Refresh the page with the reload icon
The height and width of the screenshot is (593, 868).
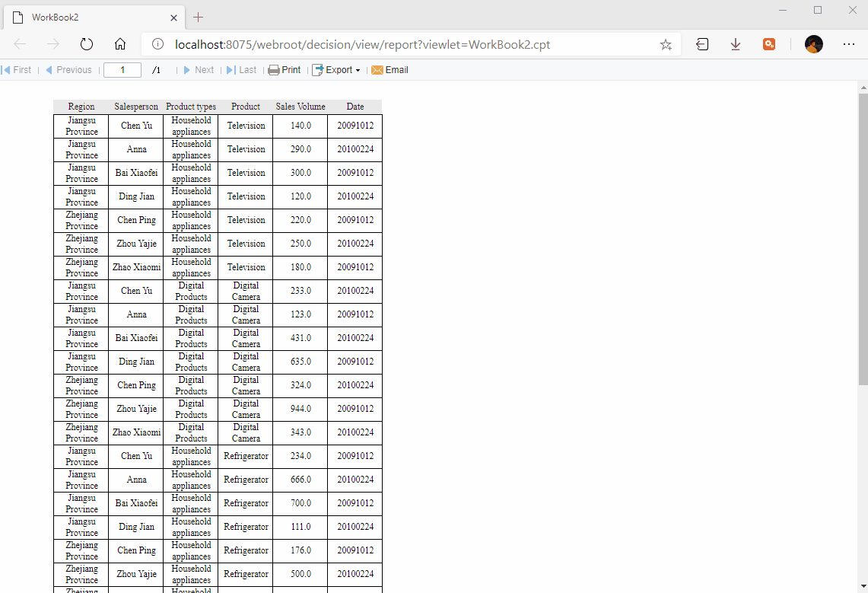click(x=86, y=44)
